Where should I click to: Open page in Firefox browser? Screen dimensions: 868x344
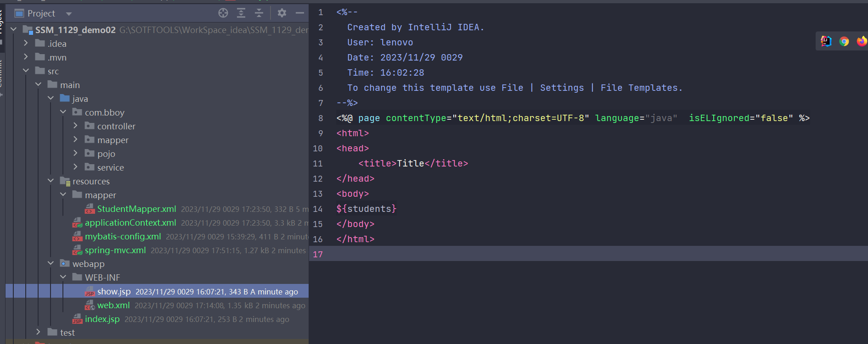[x=862, y=41]
